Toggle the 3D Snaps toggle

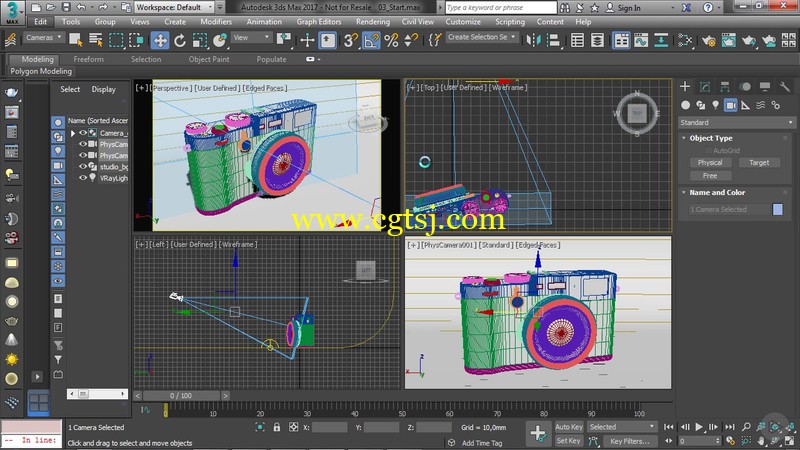351,40
